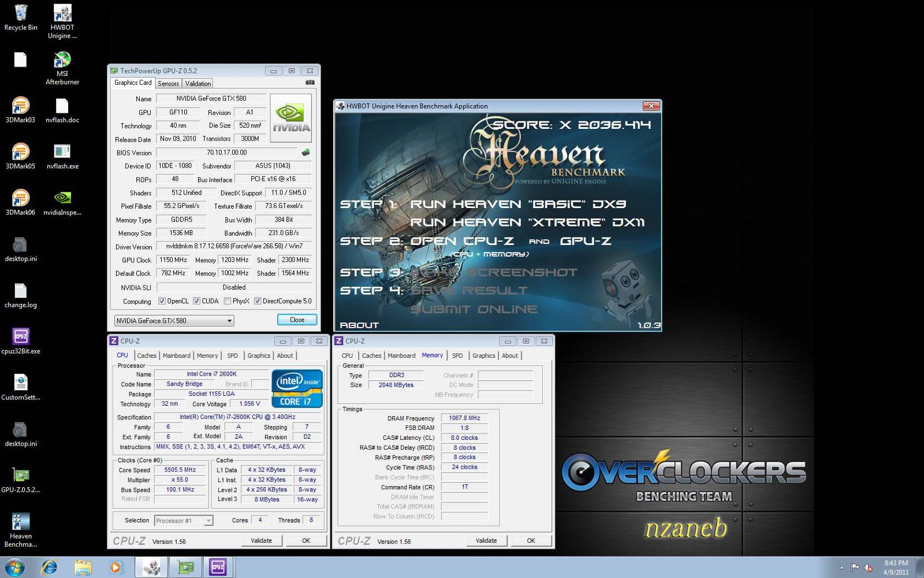Image resolution: width=924 pixels, height=578 pixels.
Task: Select the nvflash.doc file icon
Action: (x=62, y=110)
